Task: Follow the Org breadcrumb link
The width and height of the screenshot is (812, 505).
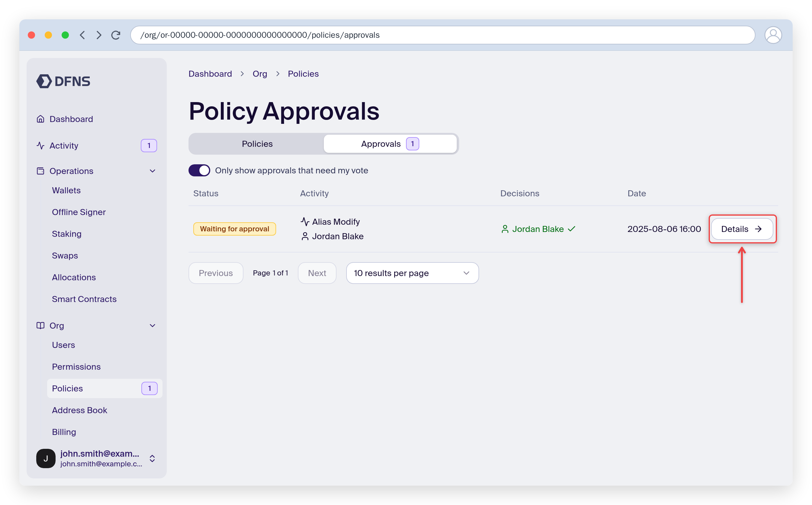Action: 259,74
